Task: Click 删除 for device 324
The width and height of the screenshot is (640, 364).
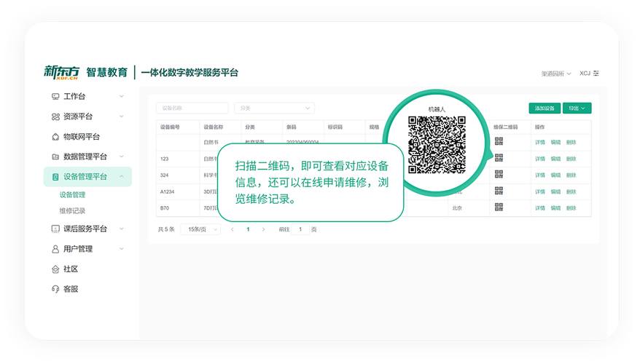Action: pyautogui.click(x=571, y=175)
